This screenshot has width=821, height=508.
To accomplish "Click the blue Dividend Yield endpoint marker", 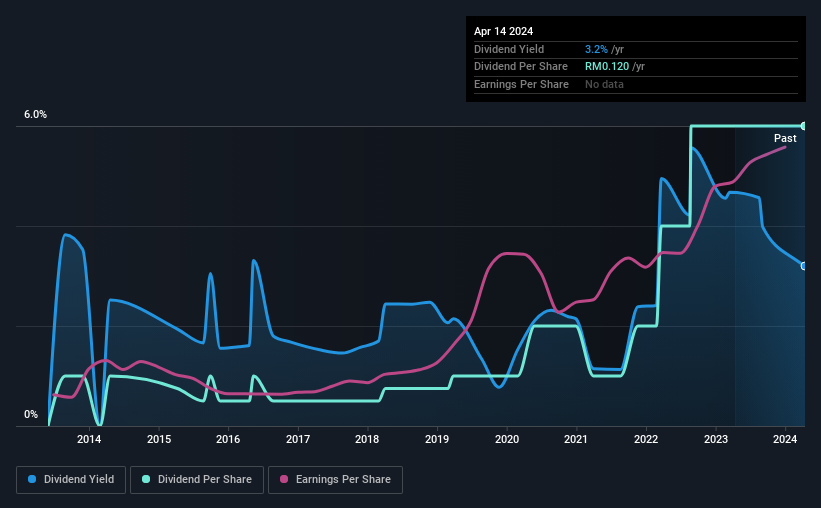I will click(804, 266).
